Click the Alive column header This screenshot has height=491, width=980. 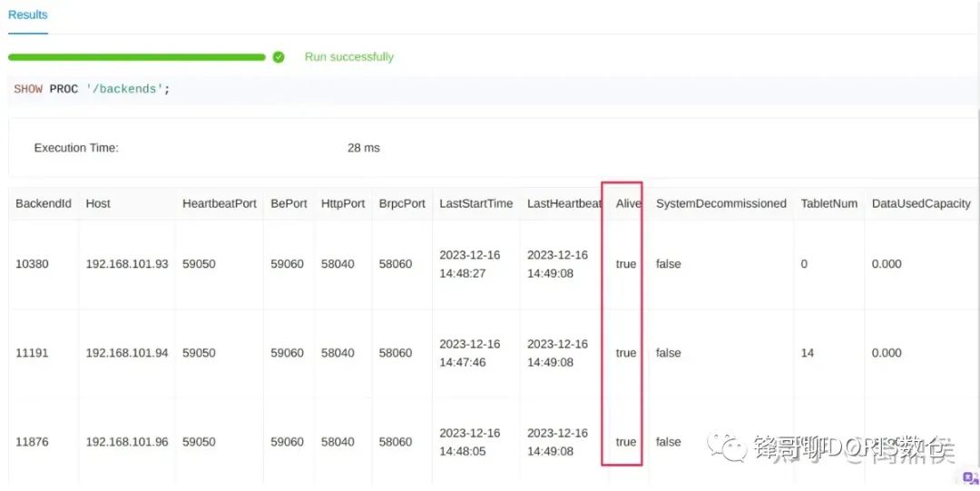pyautogui.click(x=628, y=204)
